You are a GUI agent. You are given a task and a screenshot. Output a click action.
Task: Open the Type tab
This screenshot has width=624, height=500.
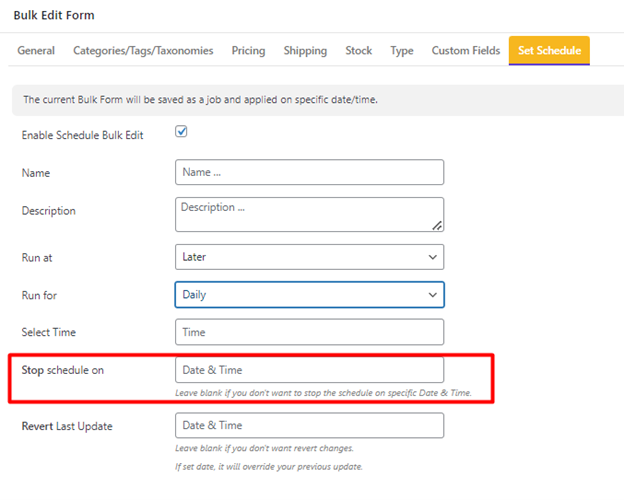tap(402, 51)
